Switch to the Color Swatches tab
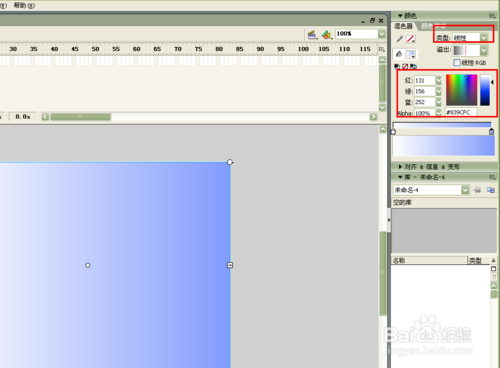This screenshot has width=500, height=368. [433, 26]
